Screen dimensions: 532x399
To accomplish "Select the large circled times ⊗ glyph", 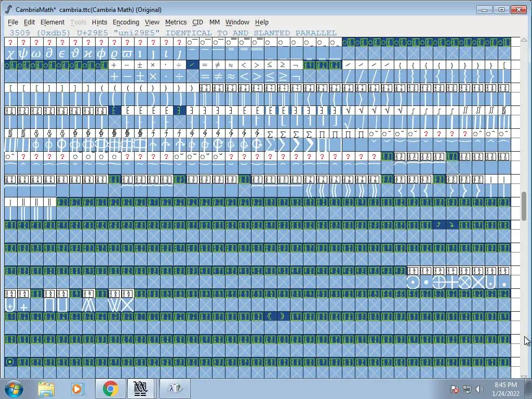I will pos(465,282).
